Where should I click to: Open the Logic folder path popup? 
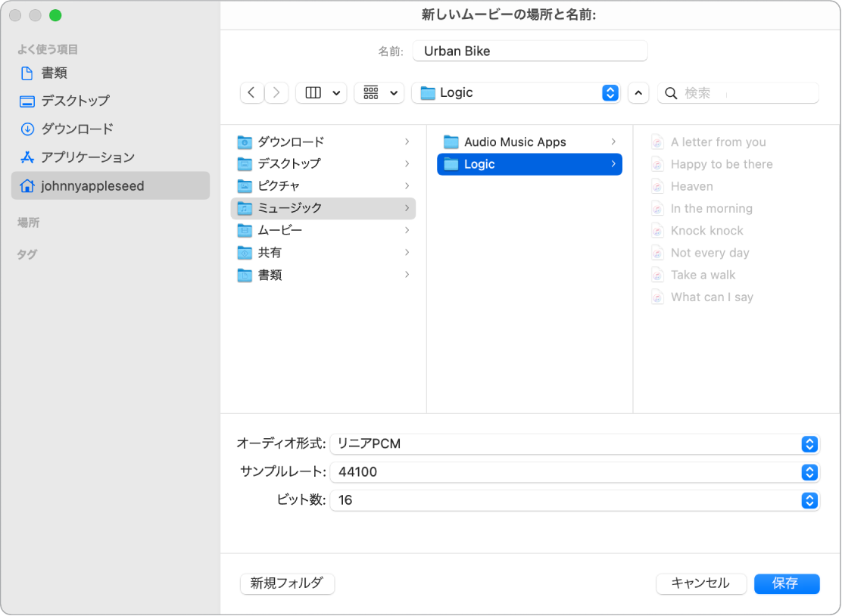609,92
